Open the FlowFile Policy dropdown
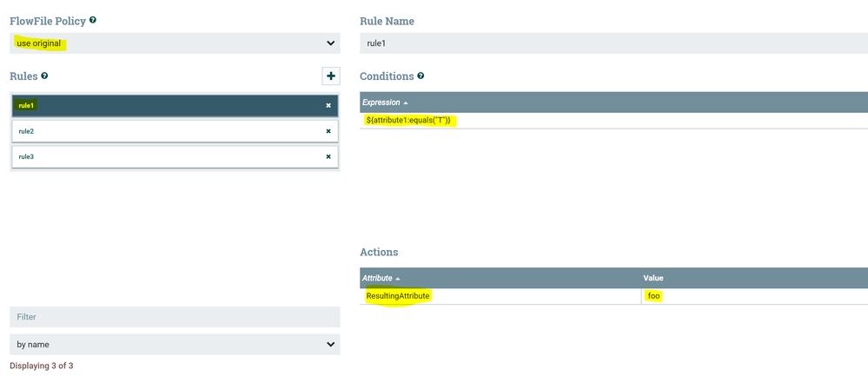This screenshot has height=389, width=868. click(x=174, y=43)
